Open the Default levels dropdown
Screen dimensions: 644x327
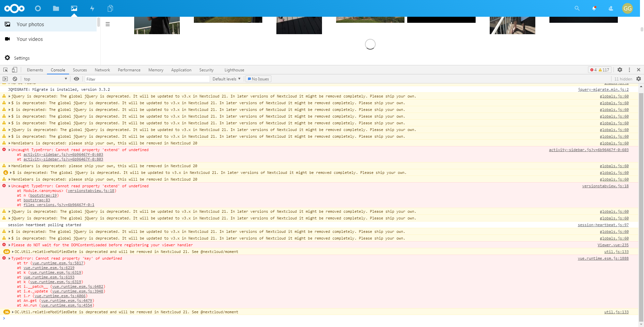point(226,79)
